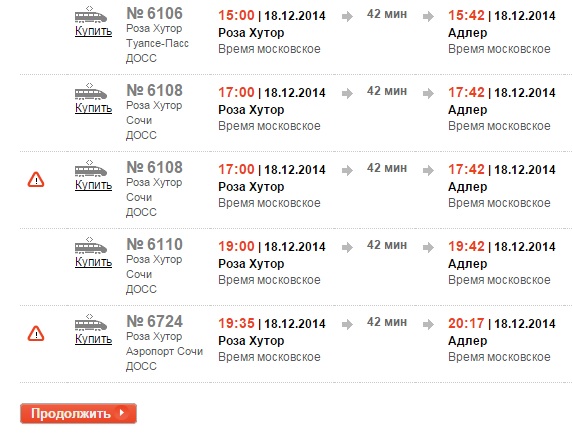Click the train icon for train 6110
The image size is (572, 444).
[x=91, y=246]
